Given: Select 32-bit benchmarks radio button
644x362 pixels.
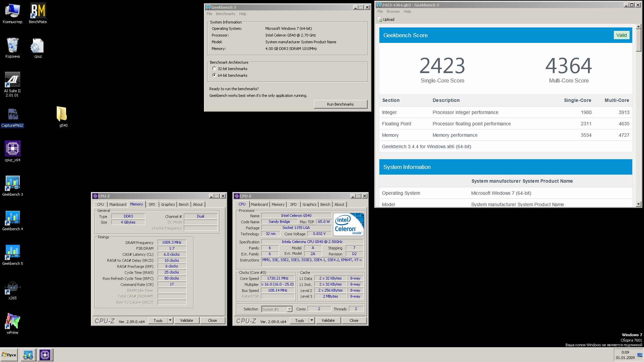Looking at the screenshot, I should tap(214, 69).
